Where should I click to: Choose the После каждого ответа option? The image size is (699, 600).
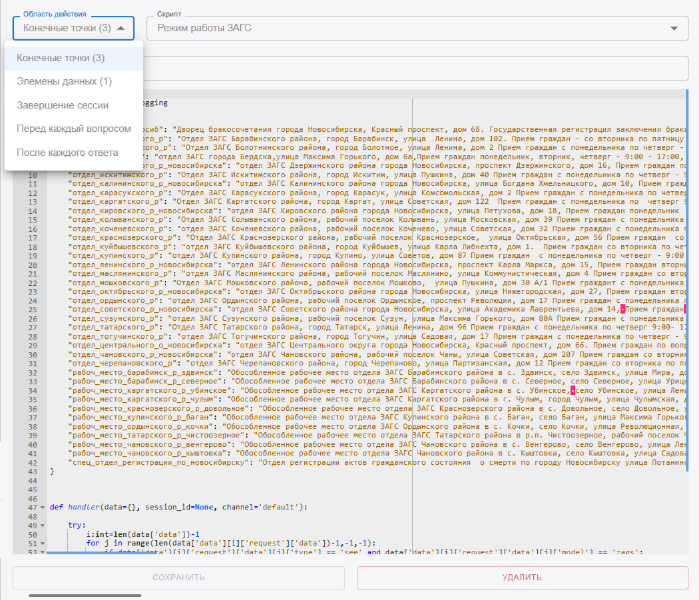click(x=67, y=153)
